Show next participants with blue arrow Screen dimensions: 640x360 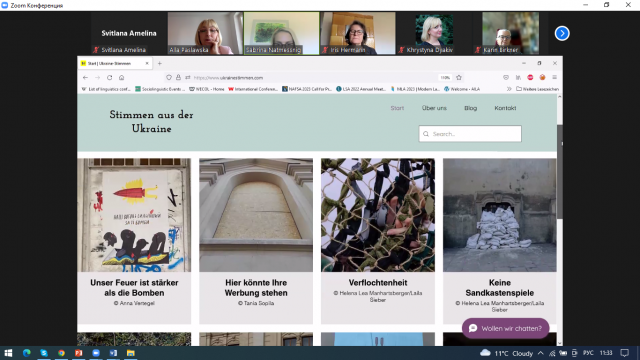coord(562,33)
